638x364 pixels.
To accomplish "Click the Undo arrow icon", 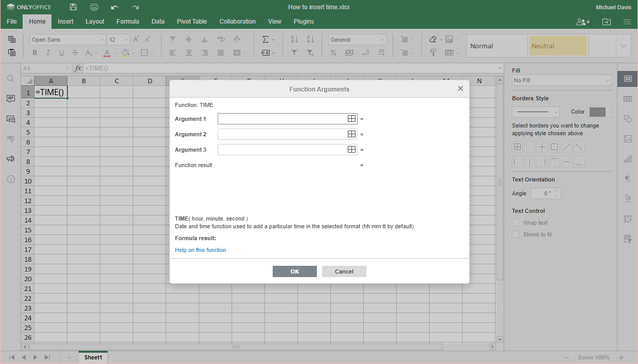I will 115,7.
